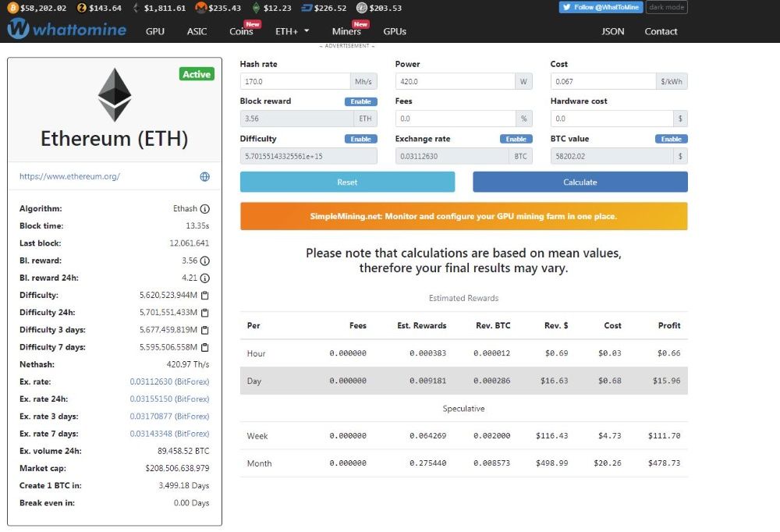Click the large Ethereum diamond logo
The height and width of the screenshot is (532, 780).
[x=115, y=94]
